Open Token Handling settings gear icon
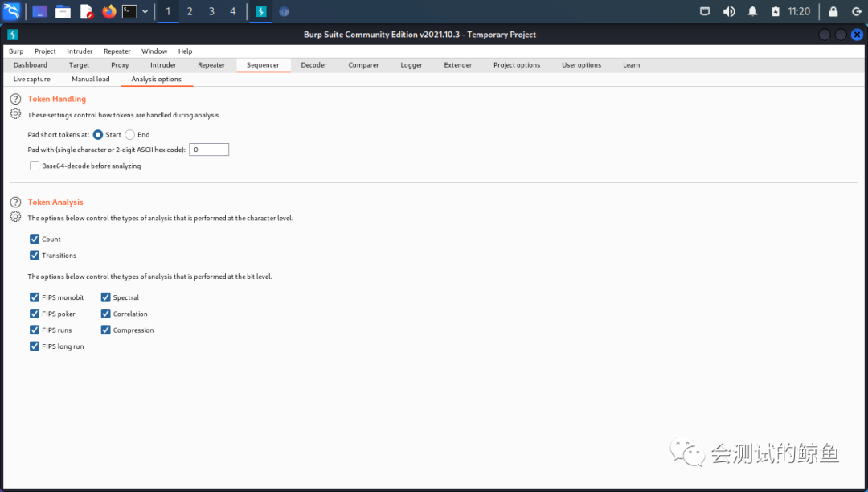 point(15,113)
